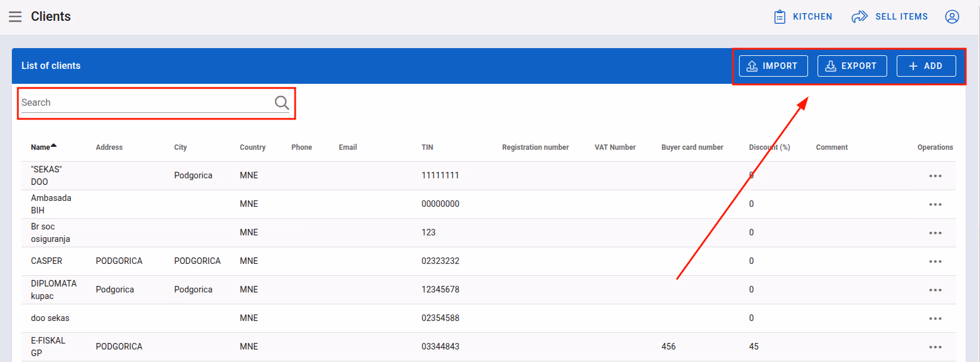The image size is (980, 362).
Task: Click TIN value 03344843
Action: [440, 347]
